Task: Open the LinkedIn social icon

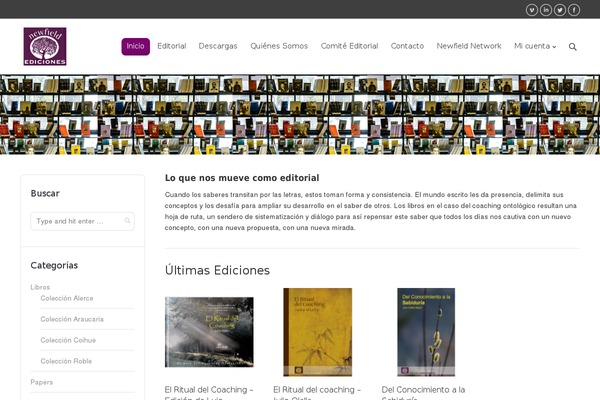Action: pyautogui.click(x=546, y=10)
